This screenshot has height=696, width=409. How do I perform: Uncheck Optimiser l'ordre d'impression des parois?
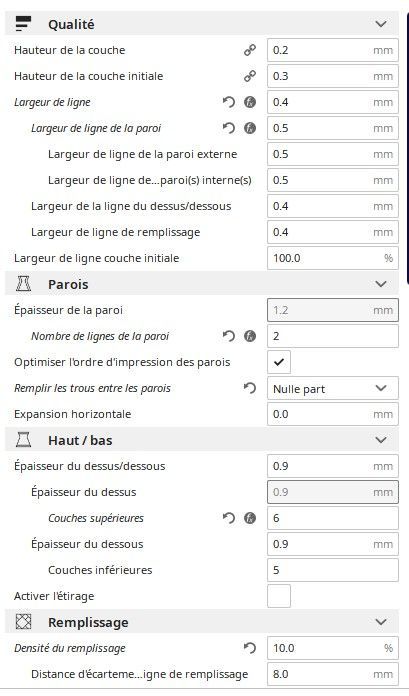click(x=279, y=362)
